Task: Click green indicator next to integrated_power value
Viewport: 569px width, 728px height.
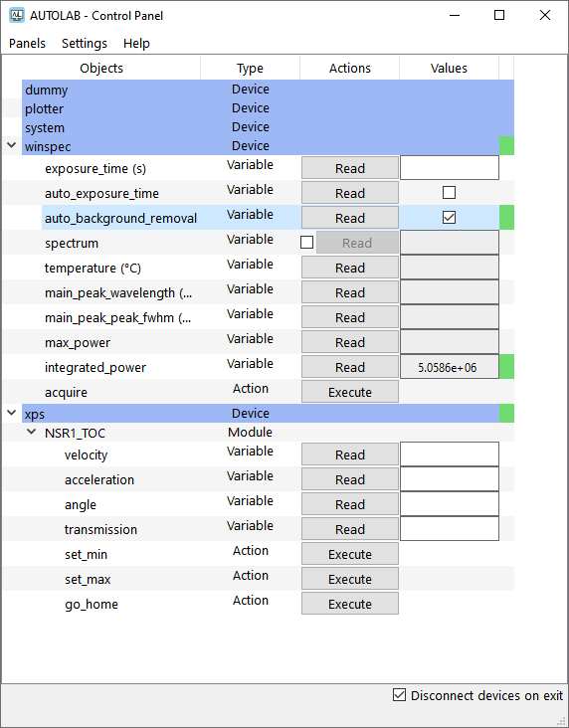Action: [x=506, y=367]
